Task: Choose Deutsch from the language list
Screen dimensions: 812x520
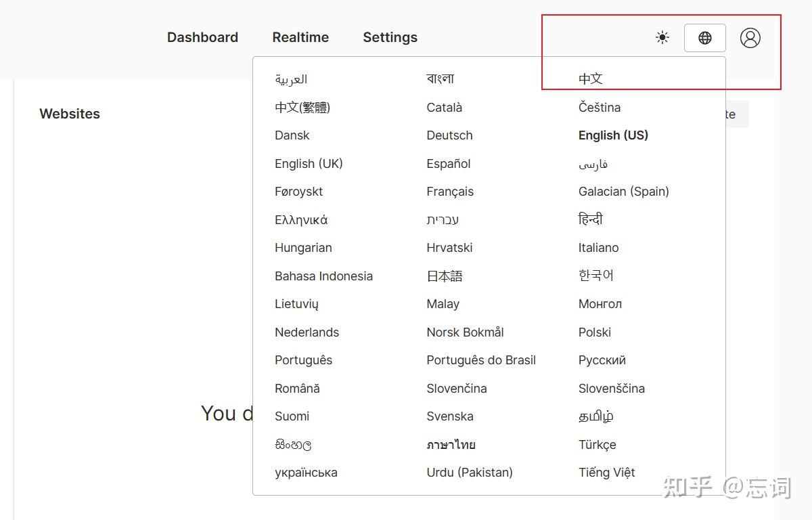Action: click(x=449, y=135)
